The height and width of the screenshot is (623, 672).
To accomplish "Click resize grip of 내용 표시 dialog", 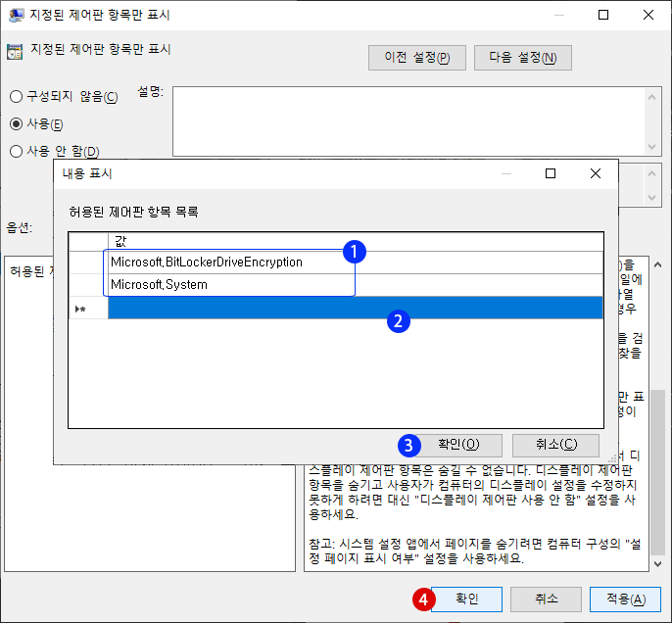I will tap(613, 458).
